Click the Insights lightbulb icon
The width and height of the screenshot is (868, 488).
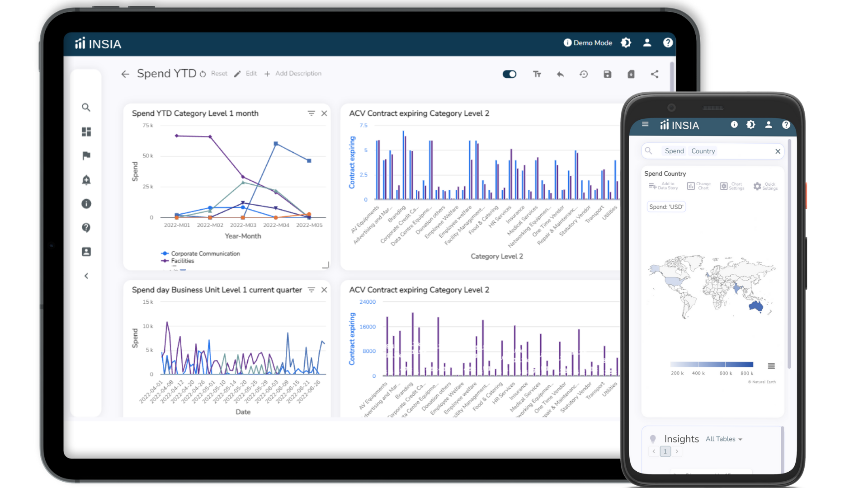click(x=653, y=439)
